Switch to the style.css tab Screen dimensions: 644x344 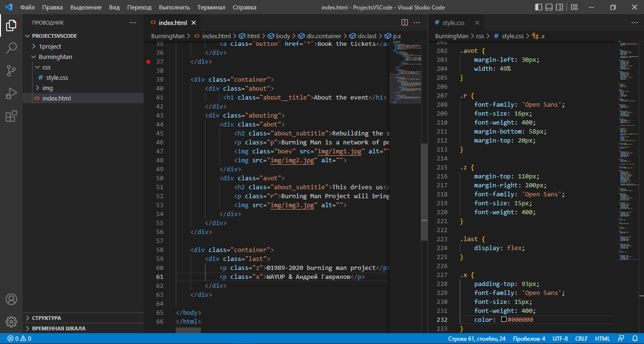[453, 23]
